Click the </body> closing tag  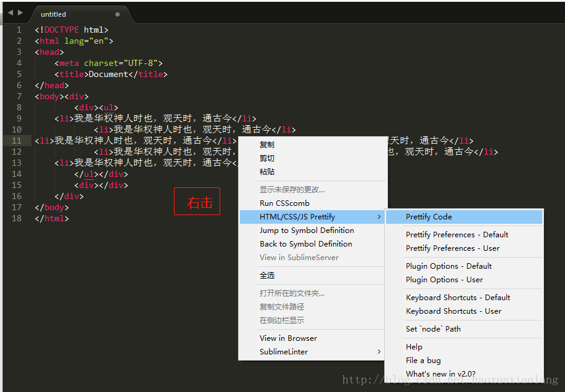(x=52, y=208)
